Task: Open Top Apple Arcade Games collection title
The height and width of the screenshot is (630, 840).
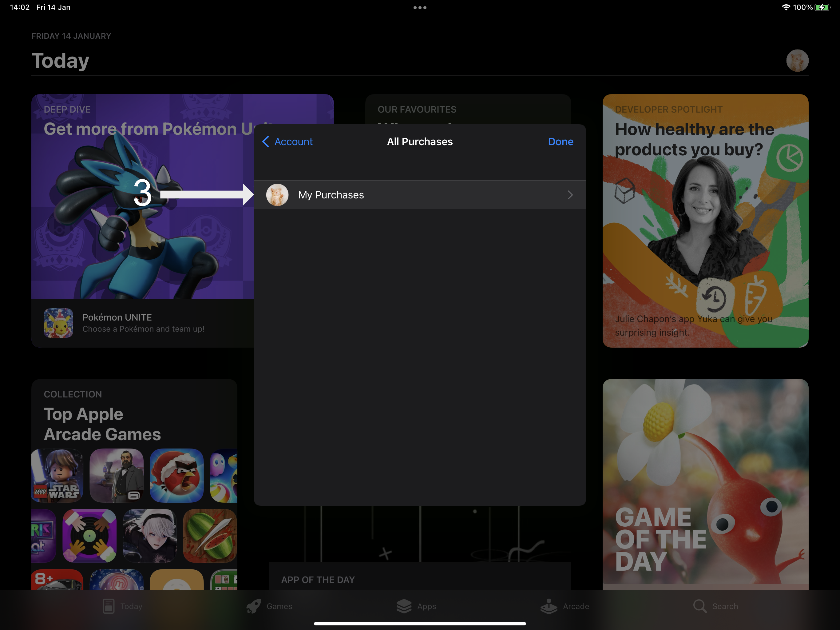Action: click(x=102, y=424)
